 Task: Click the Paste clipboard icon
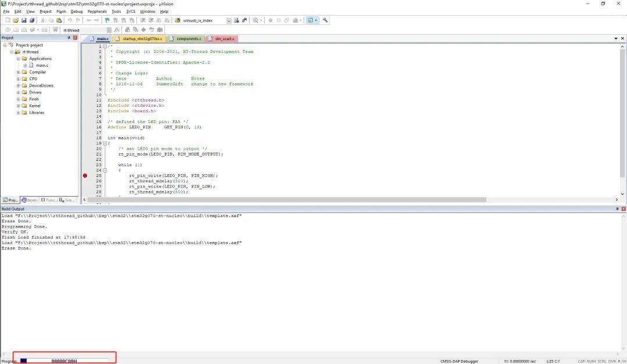coord(59,20)
